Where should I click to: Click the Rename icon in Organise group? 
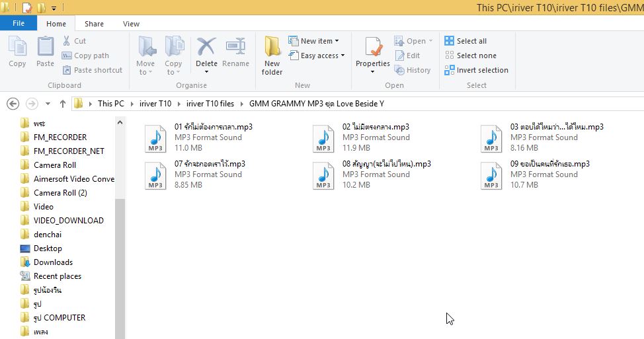point(235,48)
